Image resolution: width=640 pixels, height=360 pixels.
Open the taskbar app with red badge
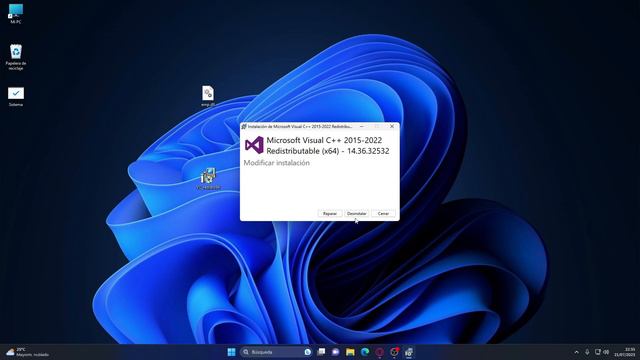pos(394,352)
